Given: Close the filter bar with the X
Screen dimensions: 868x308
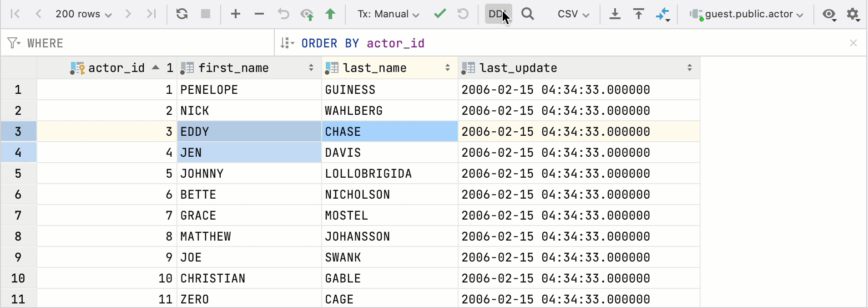Looking at the screenshot, I should coord(853,43).
